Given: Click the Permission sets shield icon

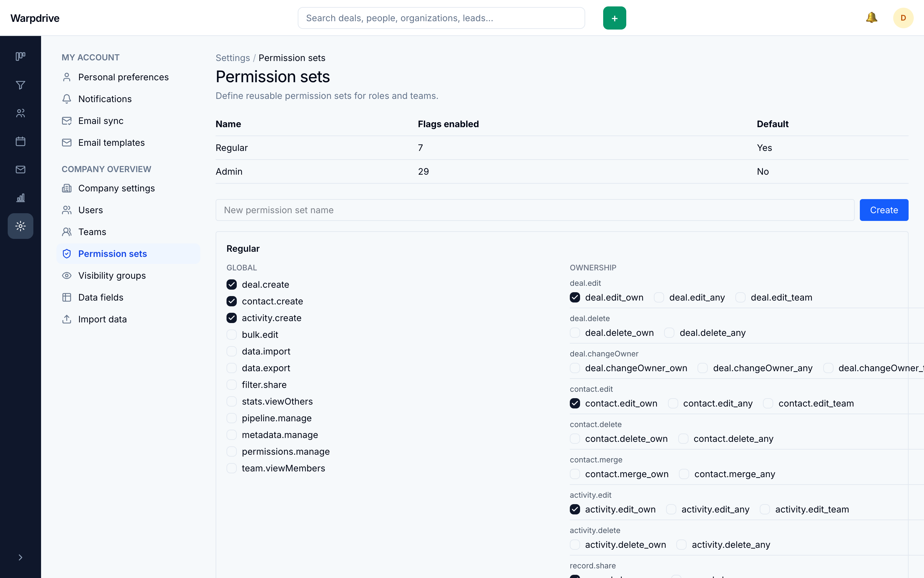Looking at the screenshot, I should tap(67, 254).
